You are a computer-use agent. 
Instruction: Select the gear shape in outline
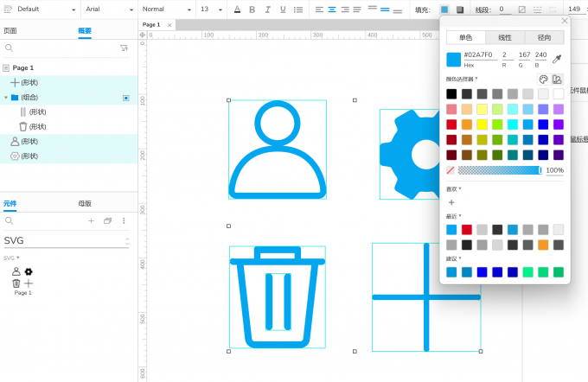click(68, 156)
